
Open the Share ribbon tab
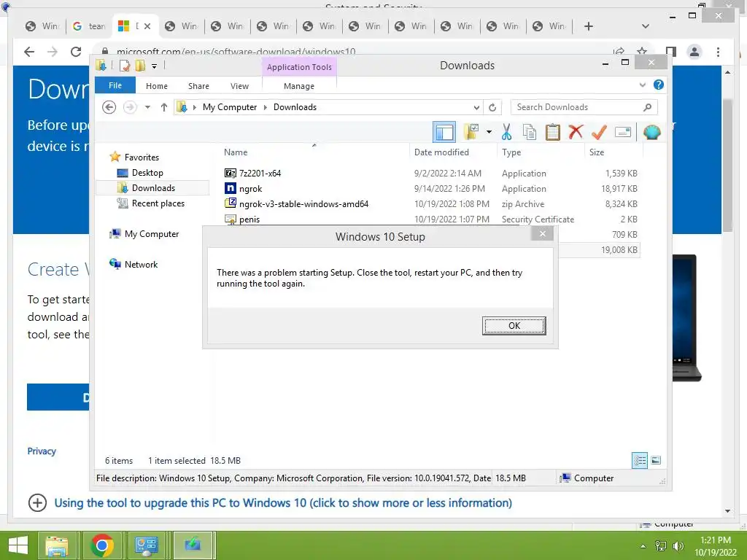tap(198, 86)
